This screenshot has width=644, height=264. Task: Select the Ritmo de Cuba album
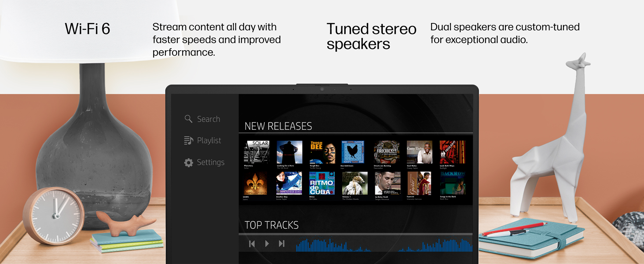[x=322, y=183]
